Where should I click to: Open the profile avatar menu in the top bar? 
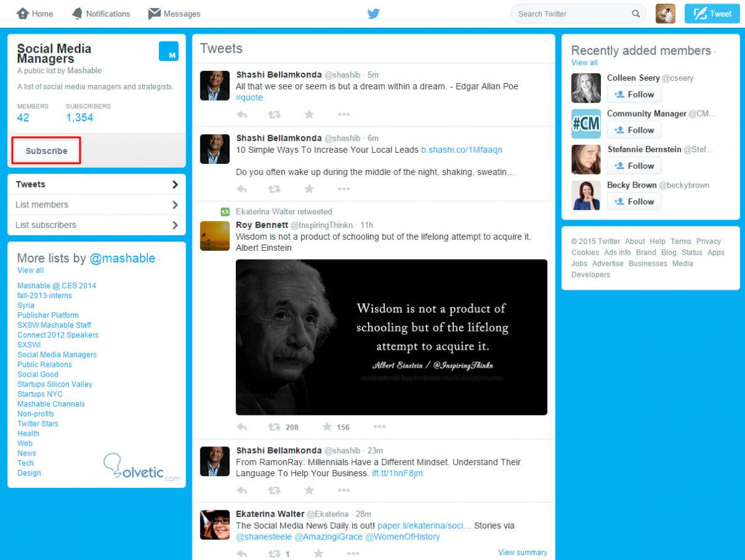[666, 14]
